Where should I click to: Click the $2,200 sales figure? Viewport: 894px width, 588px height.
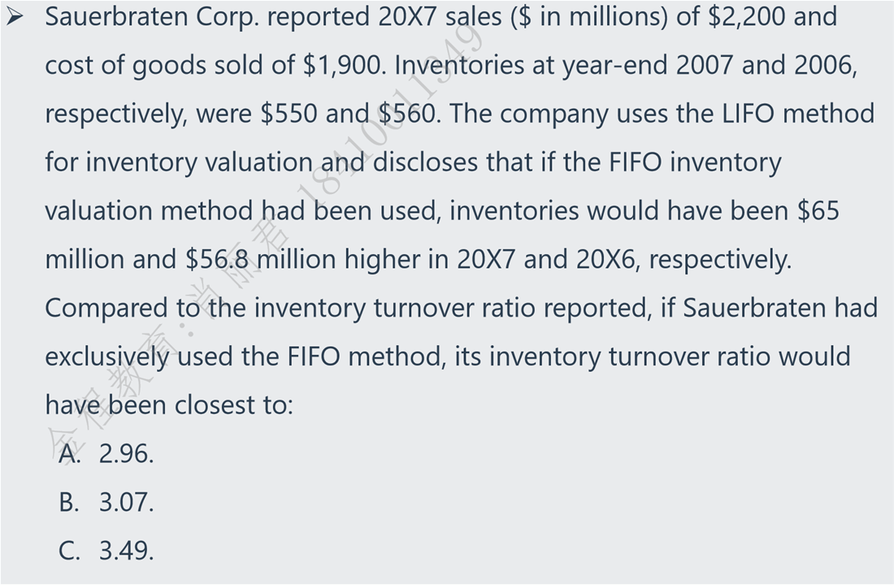pos(746,17)
